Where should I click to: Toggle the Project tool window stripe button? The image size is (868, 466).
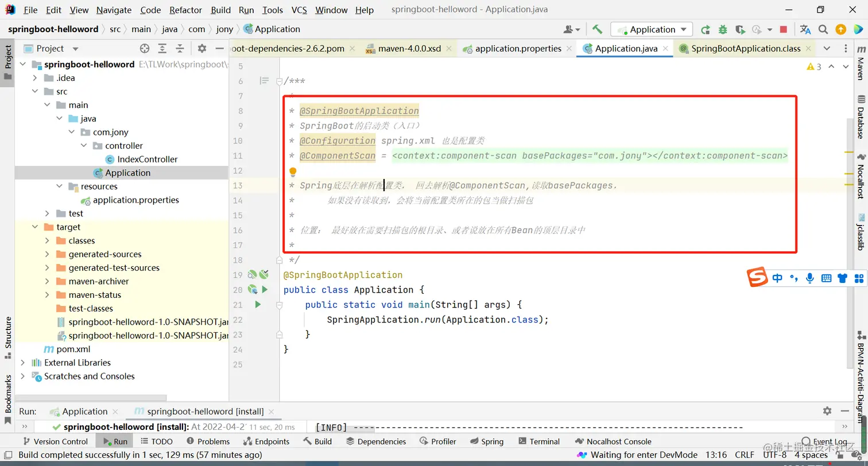7,63
